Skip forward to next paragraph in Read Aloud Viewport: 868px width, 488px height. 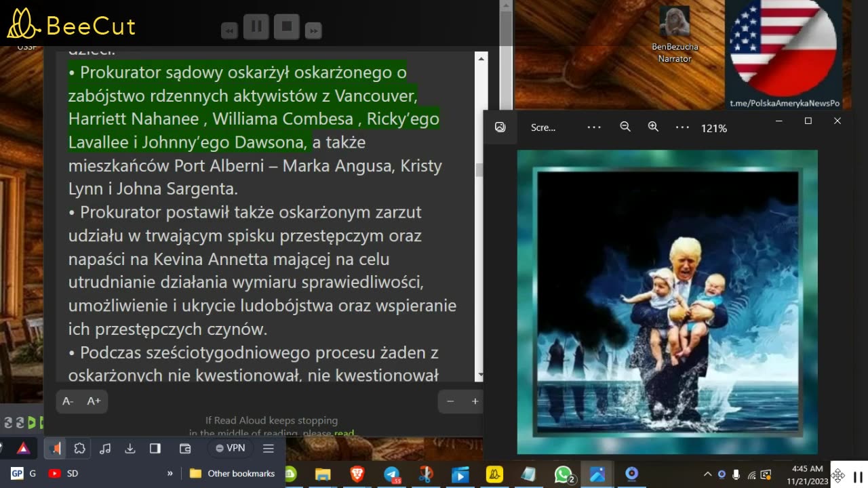point(313,30)
